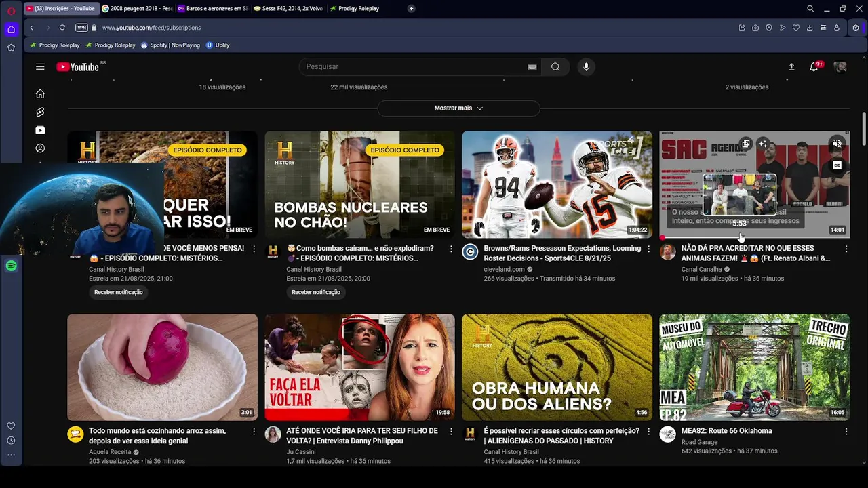Toggle the sparkle button on the video preview
This screenshot has height=488, width=868.
tap(763, 144)
